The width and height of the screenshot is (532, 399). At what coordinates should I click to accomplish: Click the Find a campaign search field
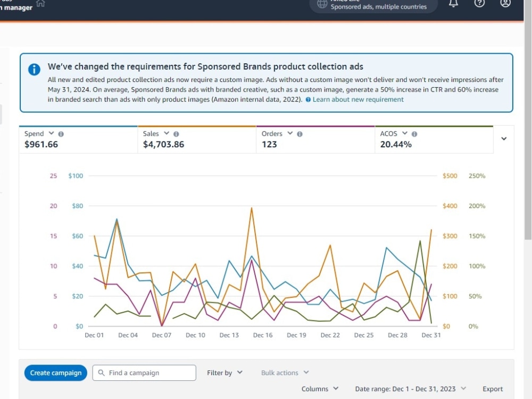pos(144,372)
